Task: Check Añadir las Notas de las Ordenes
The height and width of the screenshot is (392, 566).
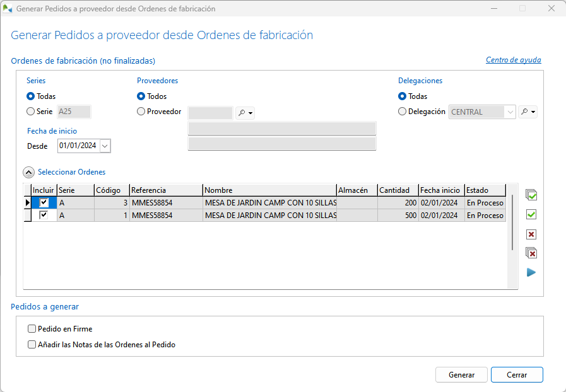Action: 32,345
